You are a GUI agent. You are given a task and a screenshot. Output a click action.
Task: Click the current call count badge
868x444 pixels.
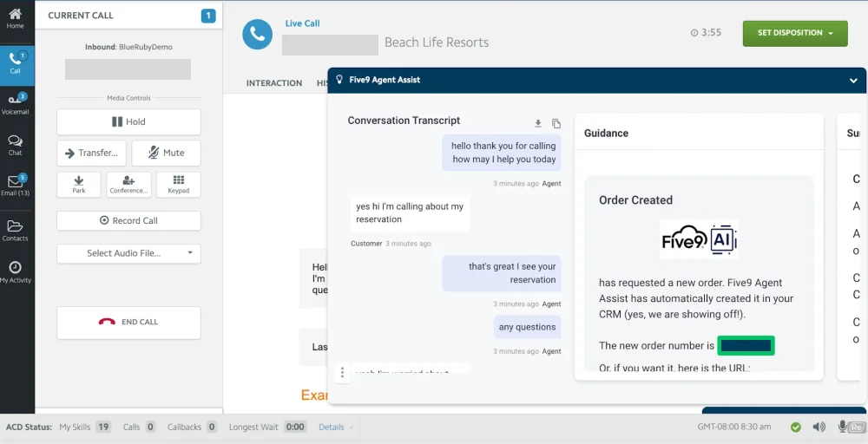coord(208,16)
